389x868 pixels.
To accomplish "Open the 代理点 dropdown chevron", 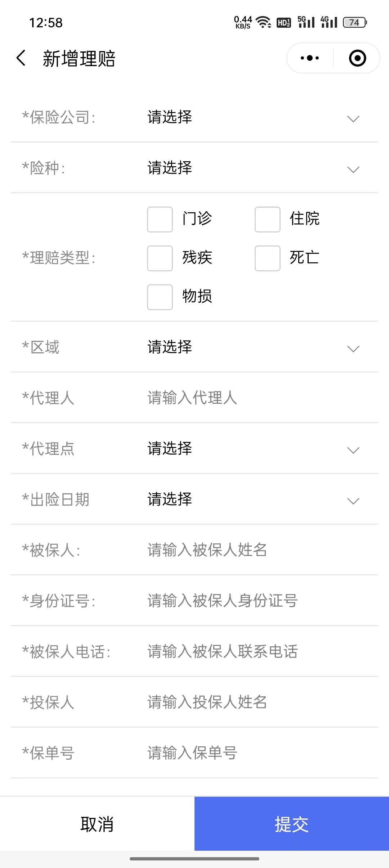I will pos(353,450).
